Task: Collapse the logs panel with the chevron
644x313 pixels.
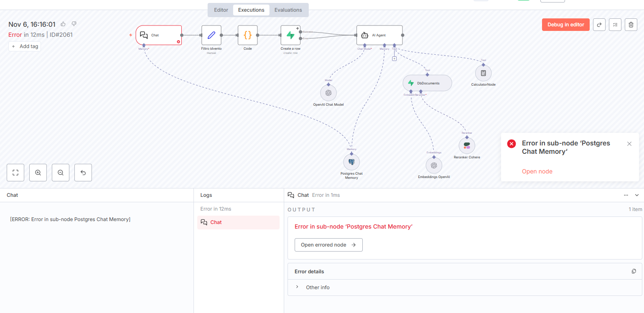Action: pyautogui.click(x=637, y=195)
